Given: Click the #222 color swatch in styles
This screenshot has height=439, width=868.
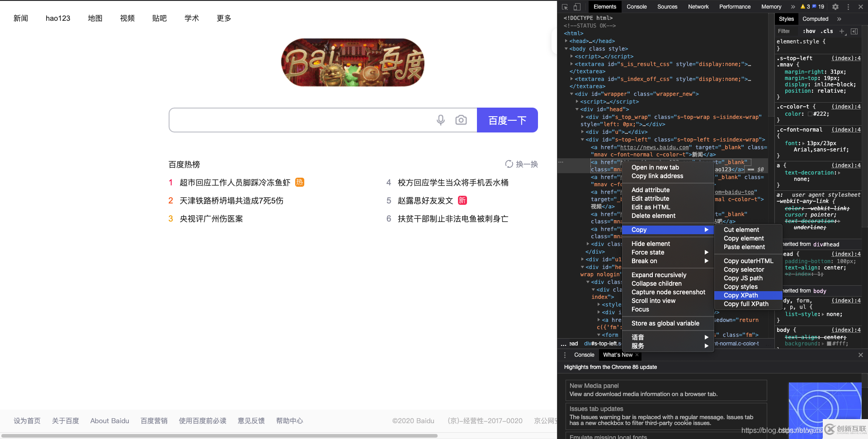Looking at the screenshot, I should pos(810,114).
